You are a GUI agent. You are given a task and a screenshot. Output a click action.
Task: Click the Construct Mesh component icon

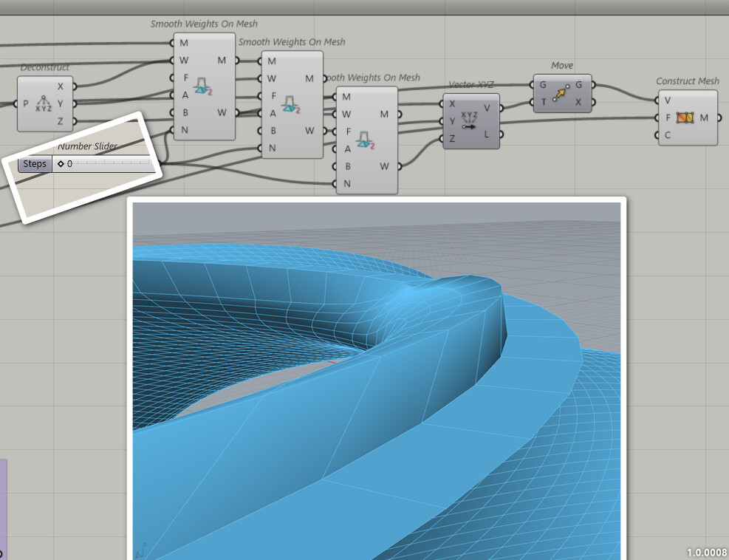pyautogui.click(x=685, y=117)
